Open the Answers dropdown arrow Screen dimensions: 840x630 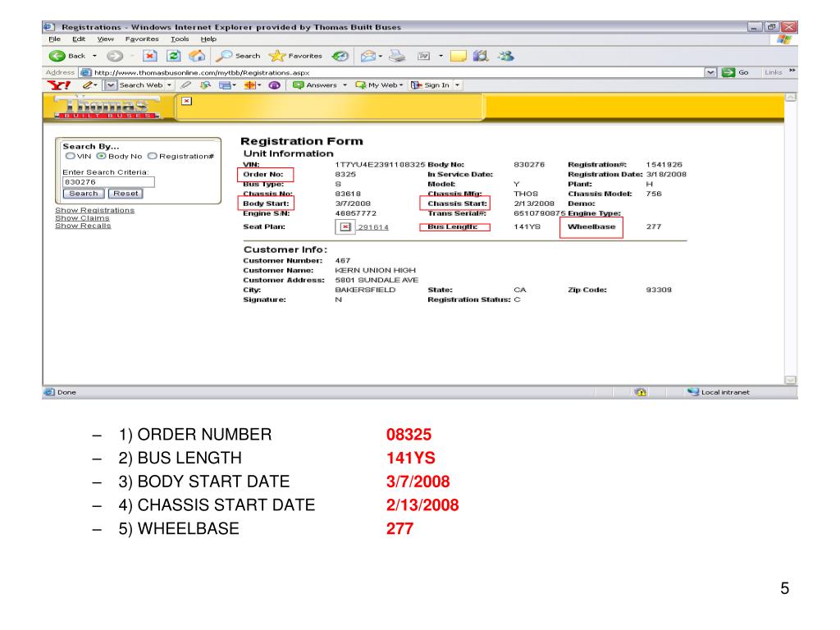coord(345,85)
